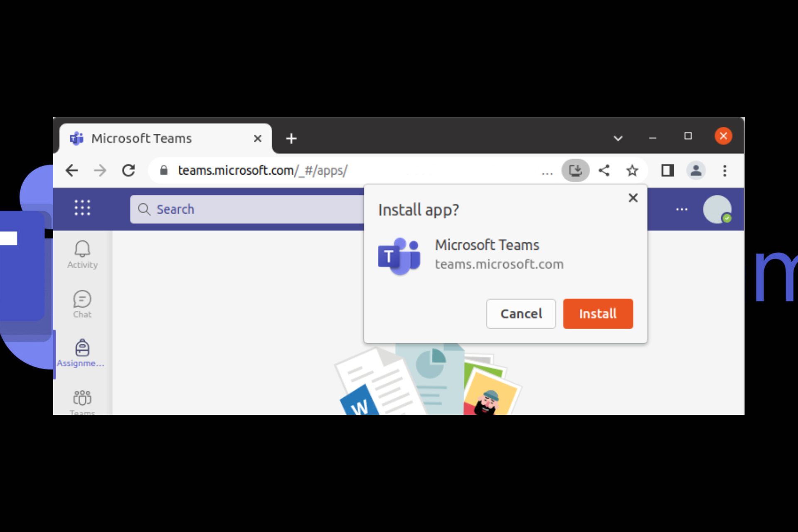Close the Install app popup
The image size is (798, 532).
coord(633,198)
